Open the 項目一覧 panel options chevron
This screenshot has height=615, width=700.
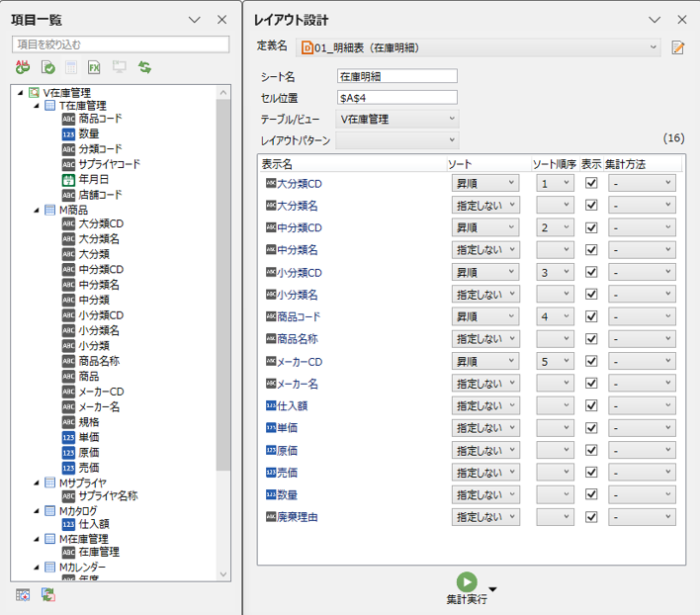(x=194, y=20)
